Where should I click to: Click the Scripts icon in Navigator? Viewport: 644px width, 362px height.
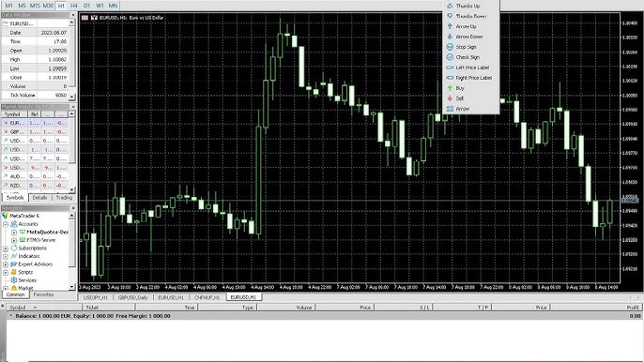14,272
